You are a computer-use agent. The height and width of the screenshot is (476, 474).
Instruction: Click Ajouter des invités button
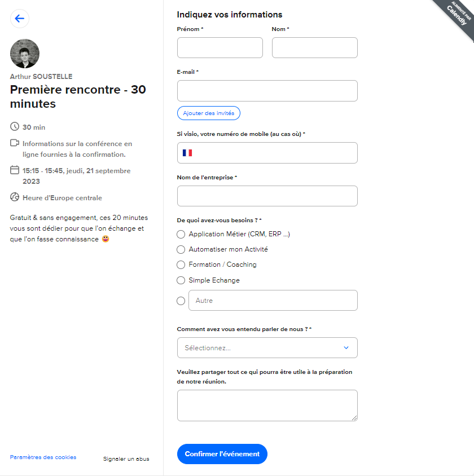click(x=209, y=113)
